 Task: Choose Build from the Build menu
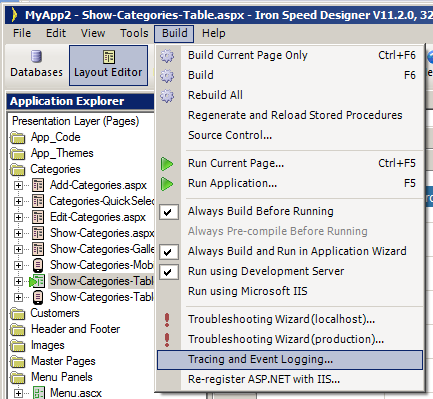(x=290, y=75)
